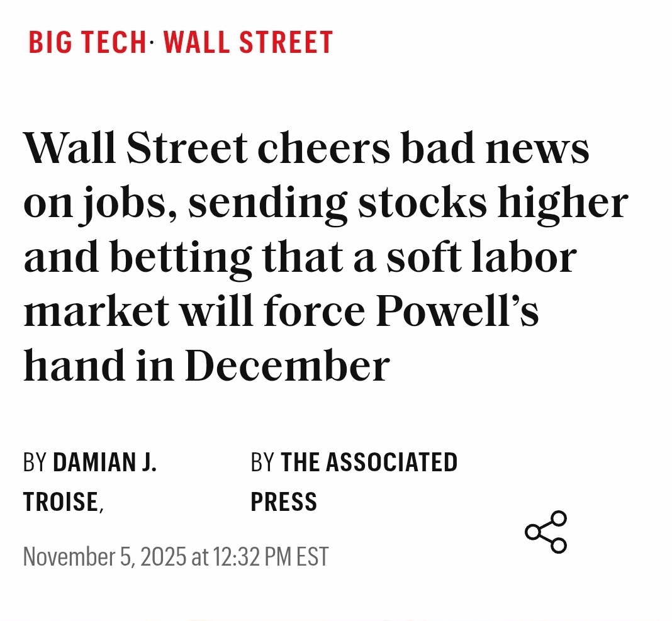Open author Damian J. Troise's page
This screenshot has width=672, height=621.
104,463
